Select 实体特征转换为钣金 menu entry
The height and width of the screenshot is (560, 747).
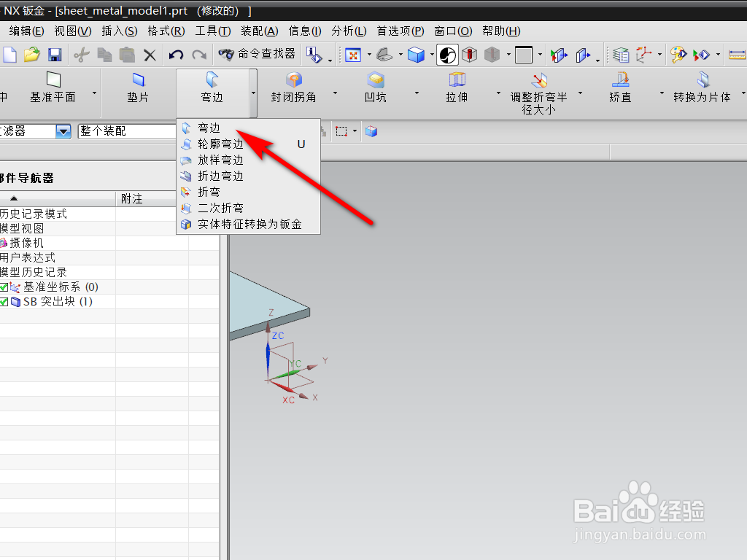coord(248,225)
